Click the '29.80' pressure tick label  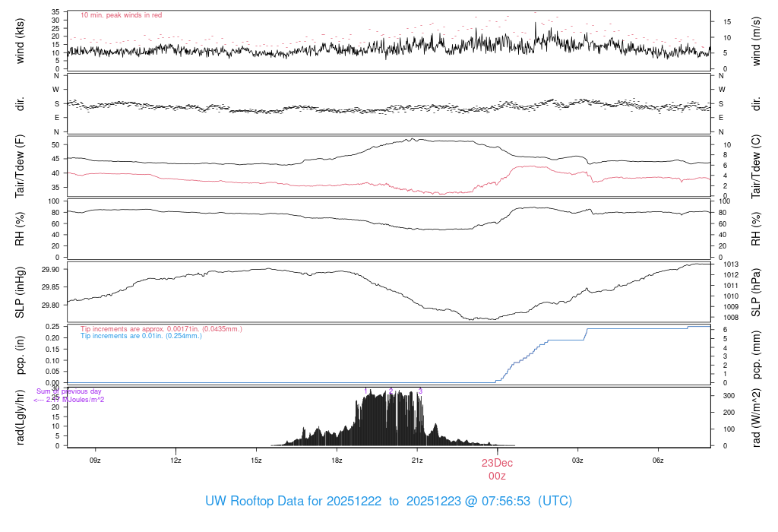(51, 306)
